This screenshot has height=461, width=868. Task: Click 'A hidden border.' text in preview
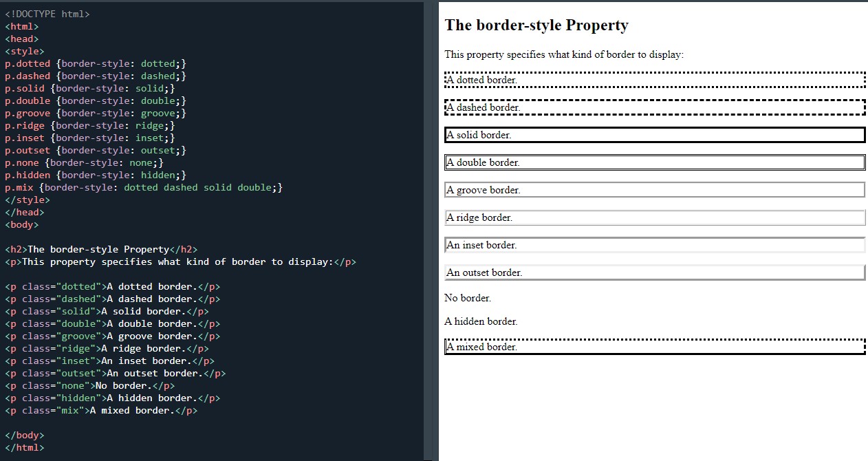click(481, 321)
